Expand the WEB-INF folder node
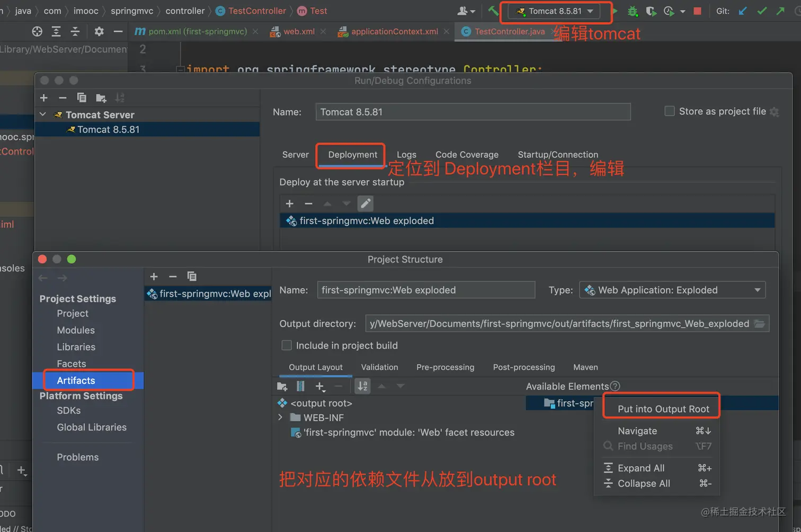 click(280, 418)
